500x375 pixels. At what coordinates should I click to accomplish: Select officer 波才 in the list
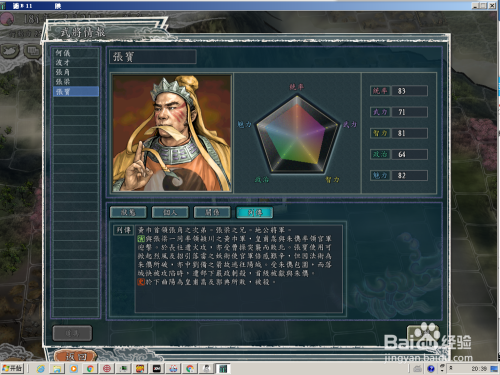click(76, 63)
